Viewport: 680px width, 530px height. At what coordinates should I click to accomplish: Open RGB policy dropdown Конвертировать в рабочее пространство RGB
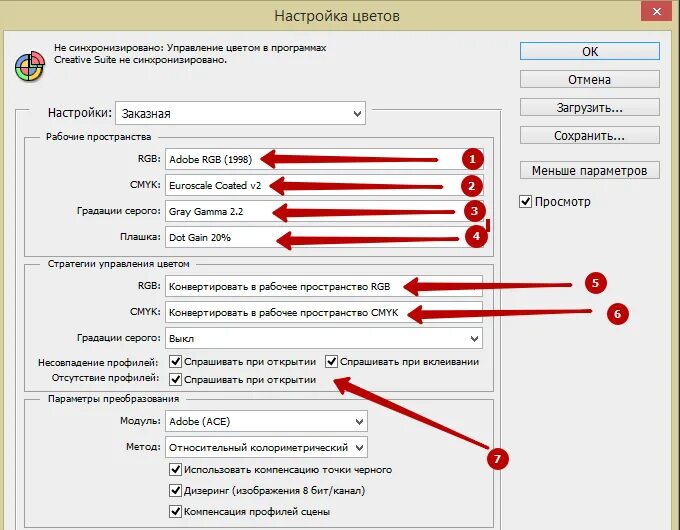[324, 286]
